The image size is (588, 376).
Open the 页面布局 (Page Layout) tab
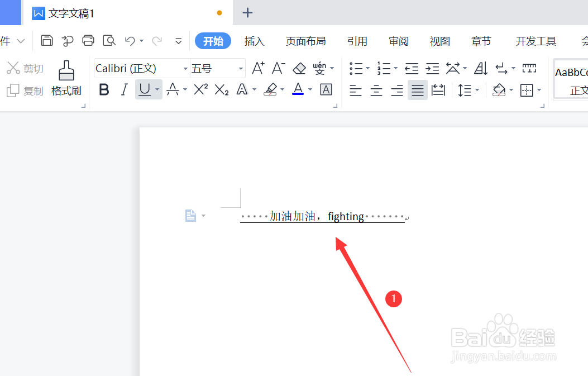click(305, 41)
